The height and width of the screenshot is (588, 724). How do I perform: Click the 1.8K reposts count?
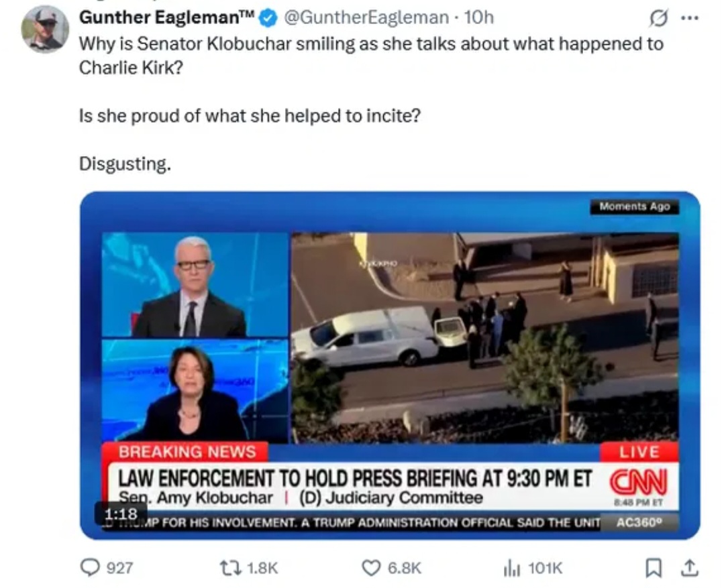point(263,568)
